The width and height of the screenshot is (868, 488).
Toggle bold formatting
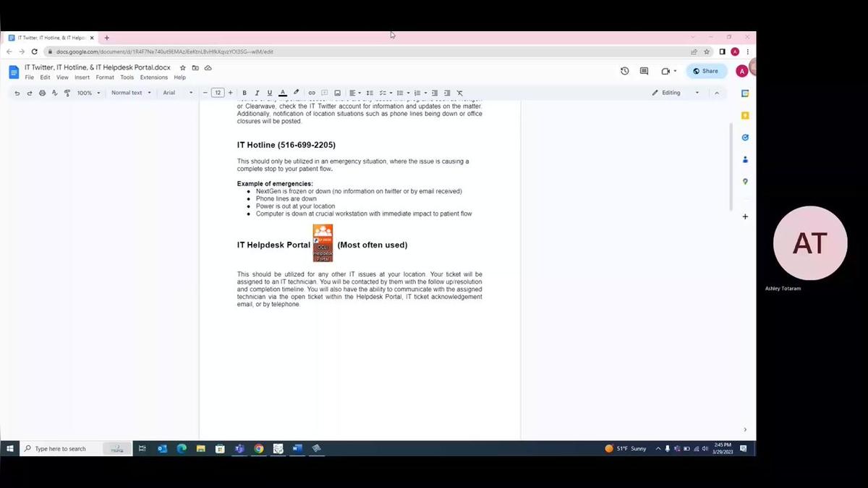(244, 93)
